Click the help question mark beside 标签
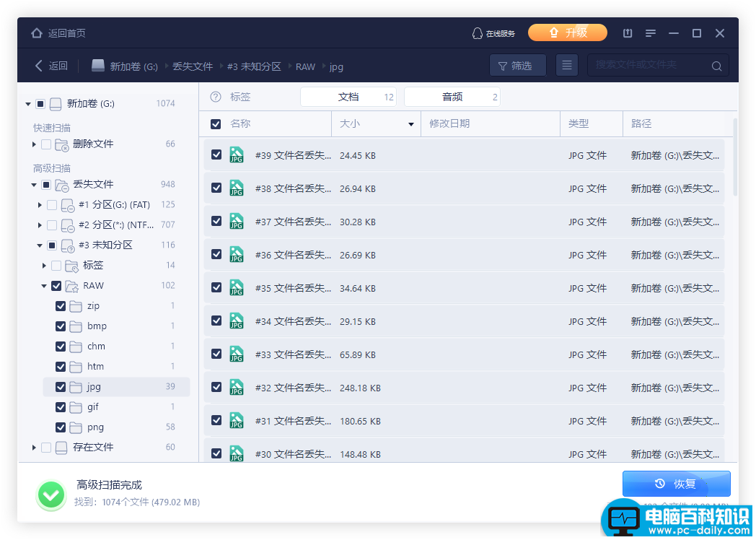 coord(216,97)
